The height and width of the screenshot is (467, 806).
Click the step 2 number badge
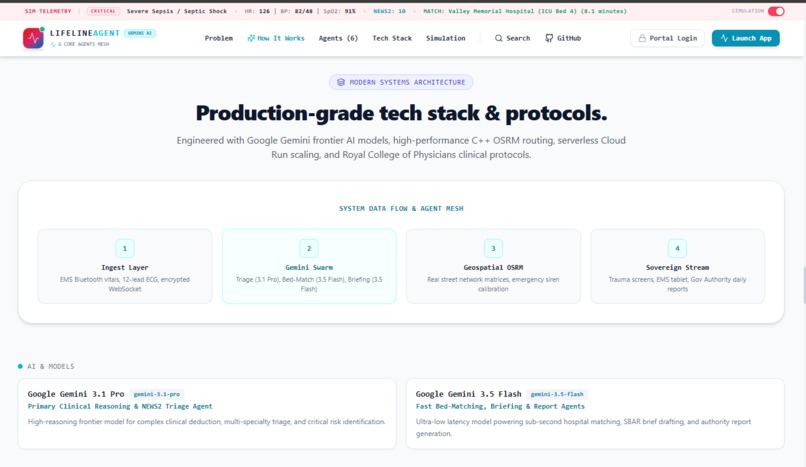[x=309, y=248]
